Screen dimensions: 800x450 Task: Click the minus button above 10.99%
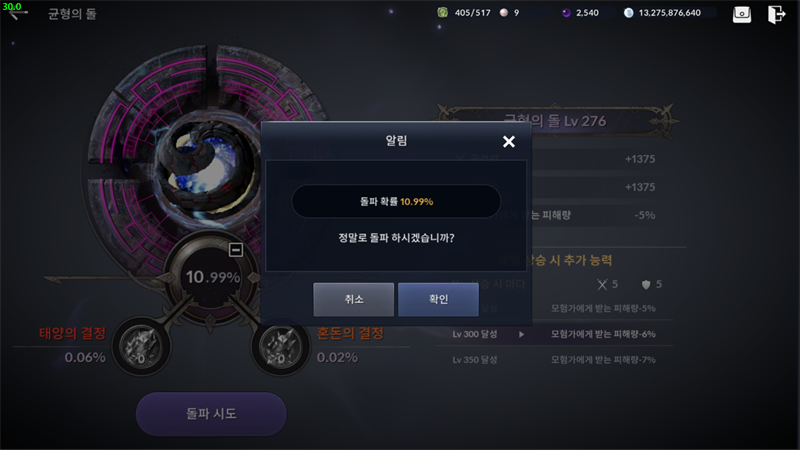pos(236,249)
